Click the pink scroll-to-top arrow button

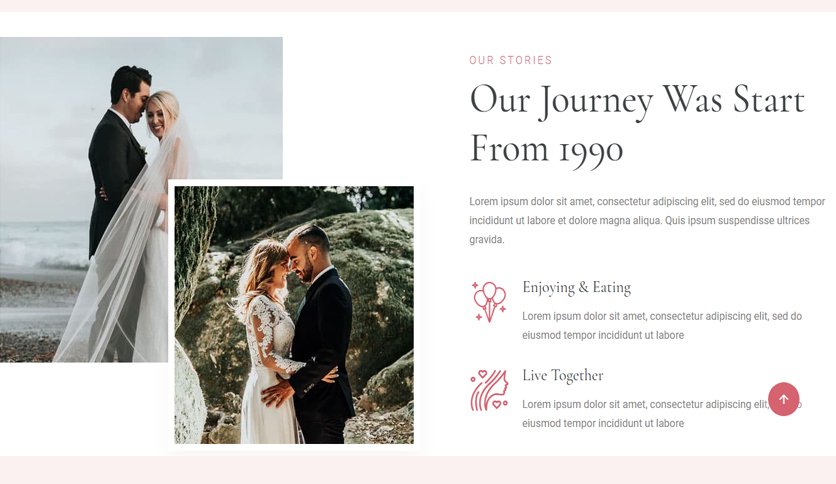pos(783,399)
